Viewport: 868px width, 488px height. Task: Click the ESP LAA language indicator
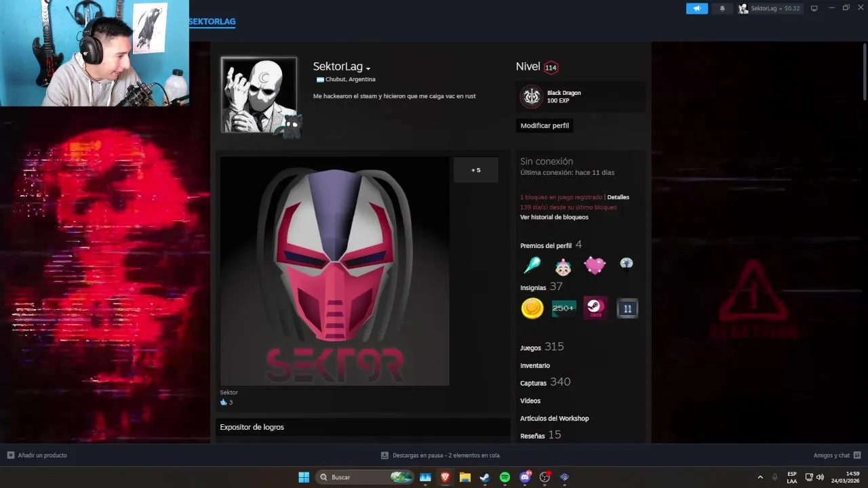(x=792, y=477)
